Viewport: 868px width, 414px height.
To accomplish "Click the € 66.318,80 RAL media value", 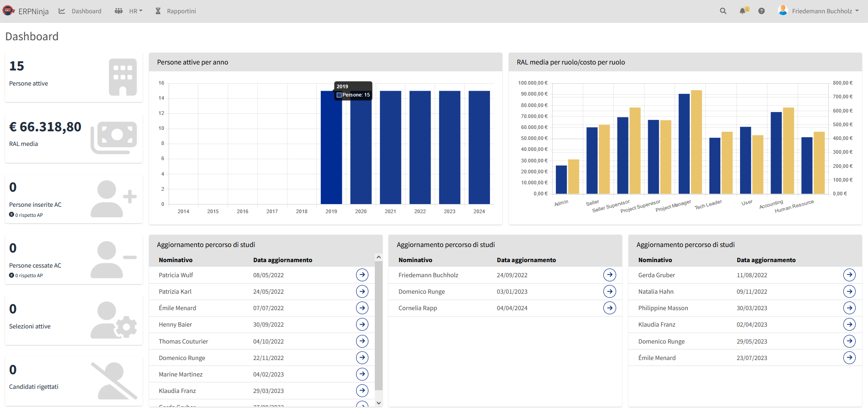I will (x=45, y=127).
